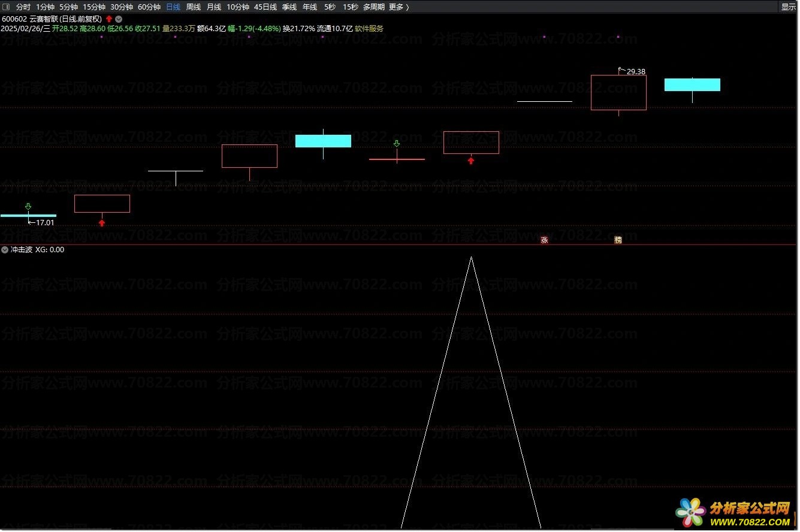Click green down arrow above first candle
Image resolution: width=800 pixels, height=532 pixels.
point(28,207)
